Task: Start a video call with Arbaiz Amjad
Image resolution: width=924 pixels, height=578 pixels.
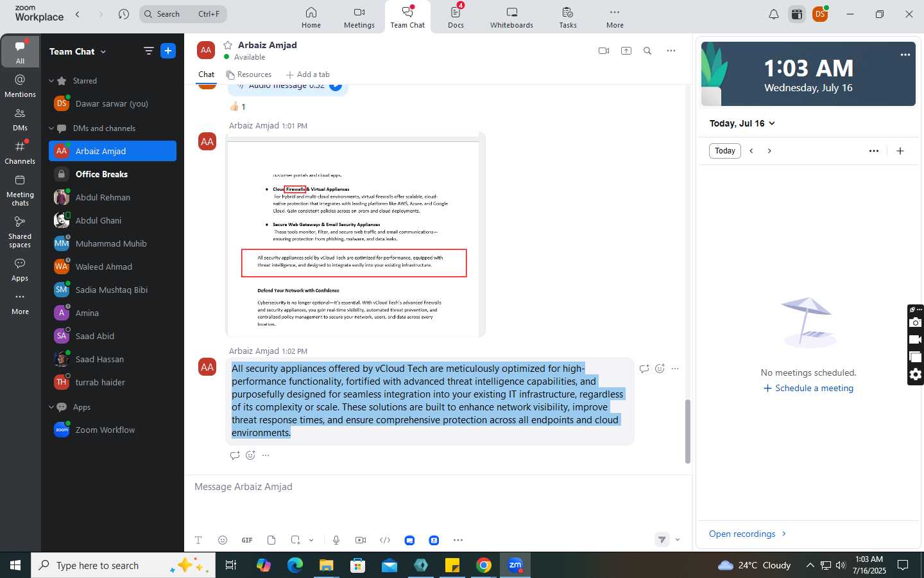Action: [x=604, y=51]
